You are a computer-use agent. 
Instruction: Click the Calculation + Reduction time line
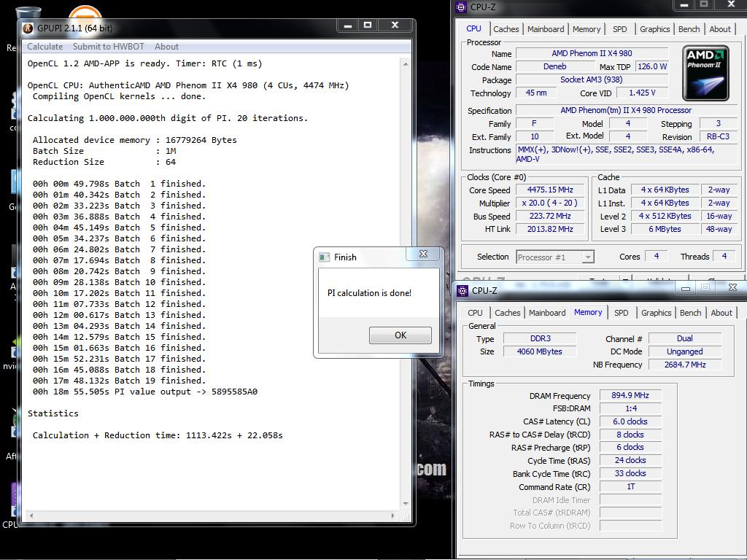click(158, 435)
